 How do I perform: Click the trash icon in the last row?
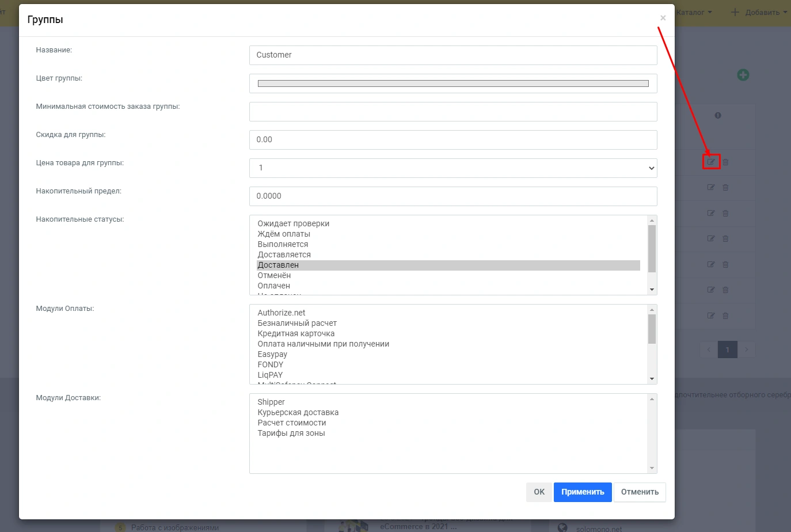point(725,316)
